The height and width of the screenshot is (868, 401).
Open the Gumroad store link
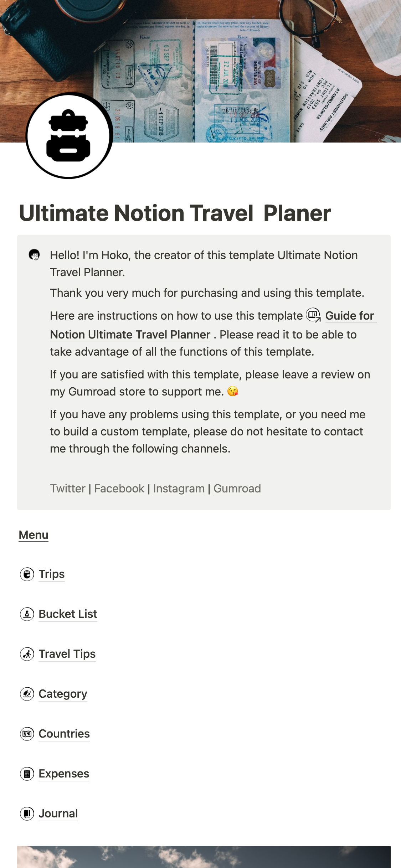tap(237, 489)
